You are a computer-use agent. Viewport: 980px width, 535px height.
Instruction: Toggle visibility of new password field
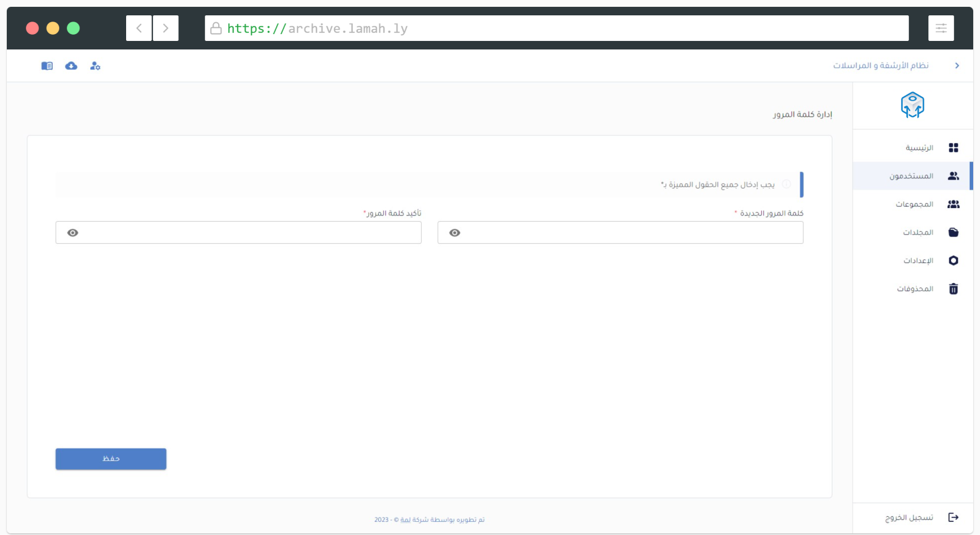click(454, 233)
